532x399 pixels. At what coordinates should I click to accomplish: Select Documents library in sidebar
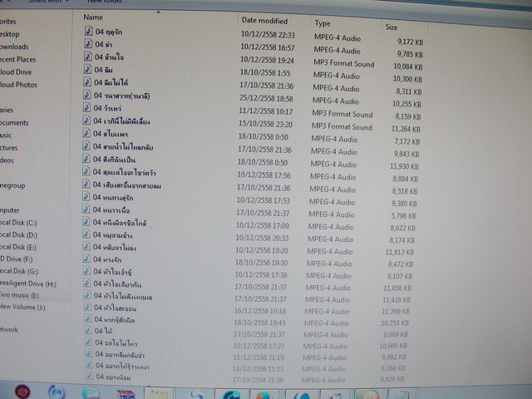coord(14,122)
